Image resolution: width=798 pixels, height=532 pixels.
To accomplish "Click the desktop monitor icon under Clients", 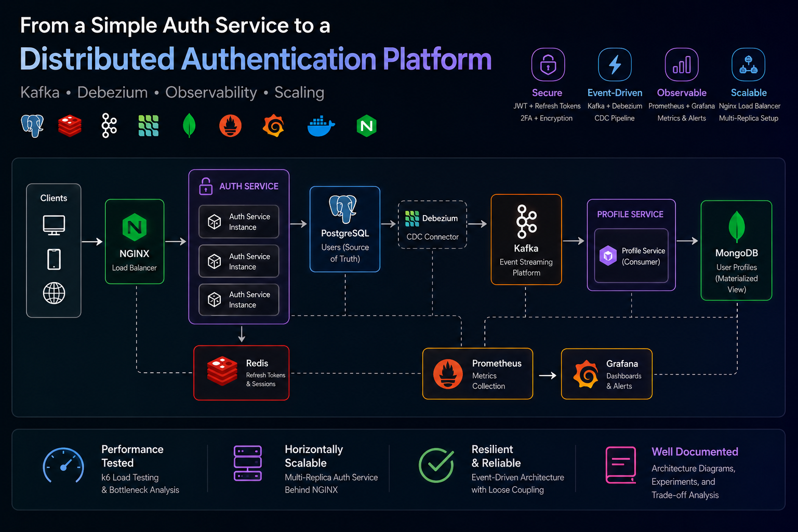I will point(54,225).
